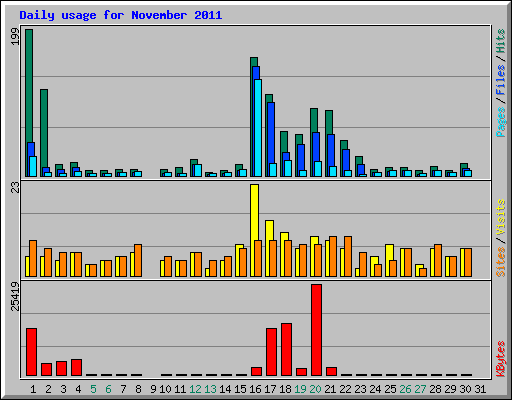Image resolution: width=512 pixels, height=400 pixels.
Task: Click the day 28 axis label
Action: (435, 389)
